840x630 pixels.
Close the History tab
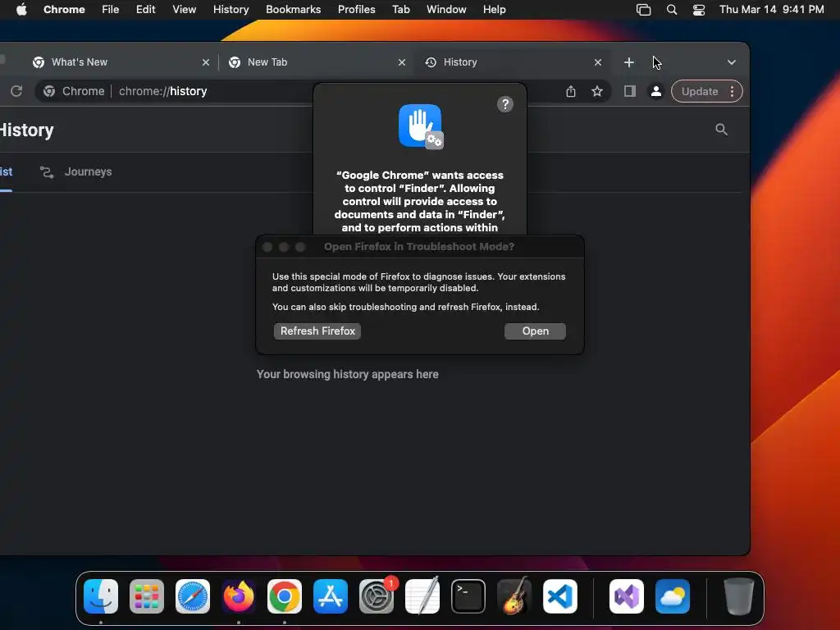tap(598, 62)
